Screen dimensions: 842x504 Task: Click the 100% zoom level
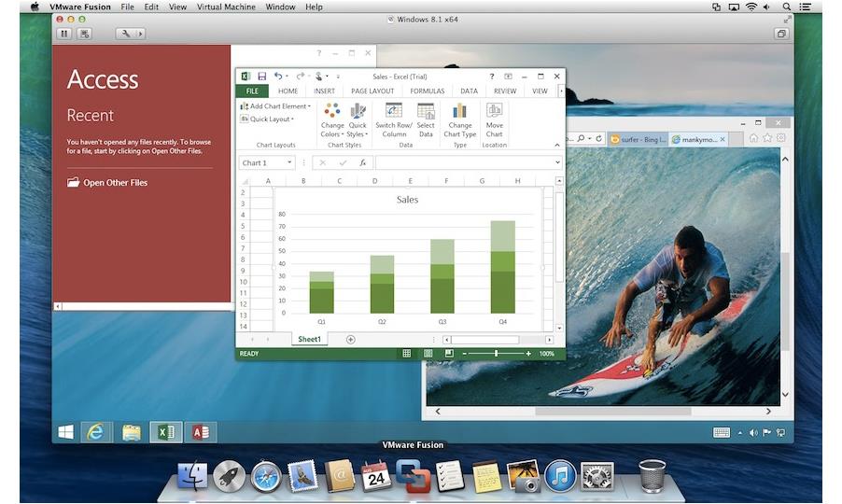coord(547,353)
